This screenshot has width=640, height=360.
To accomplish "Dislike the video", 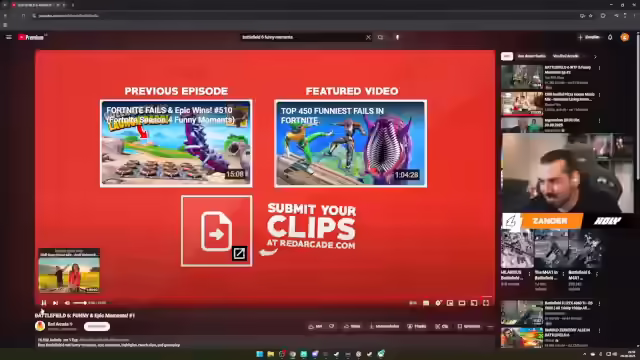I will pyautogui.click(x=331, y=326).
